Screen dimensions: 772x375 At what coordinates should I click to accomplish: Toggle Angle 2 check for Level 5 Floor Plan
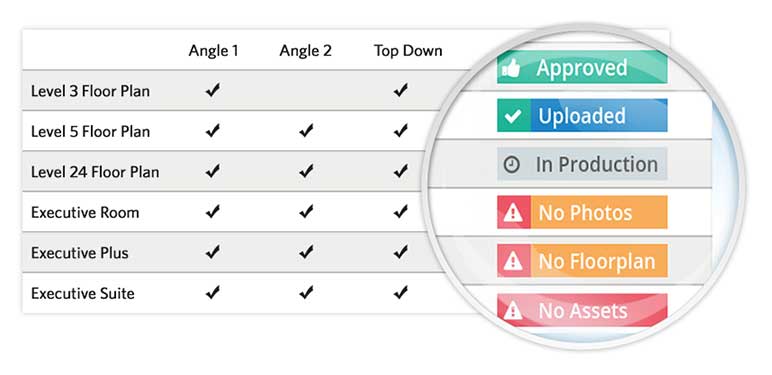click(x=306, y=131)
